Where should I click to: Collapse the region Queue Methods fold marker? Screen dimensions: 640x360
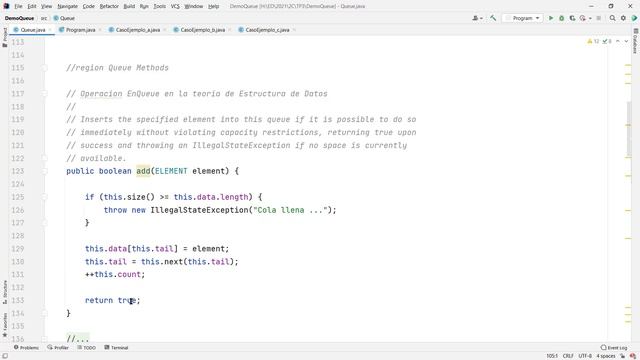[44, 68]
